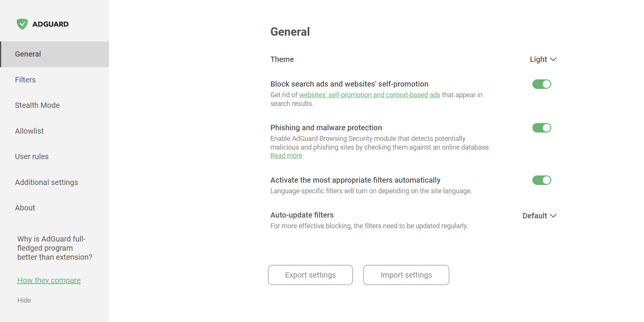Toggle off Block search ads and self-promotion

coord(541,84)
